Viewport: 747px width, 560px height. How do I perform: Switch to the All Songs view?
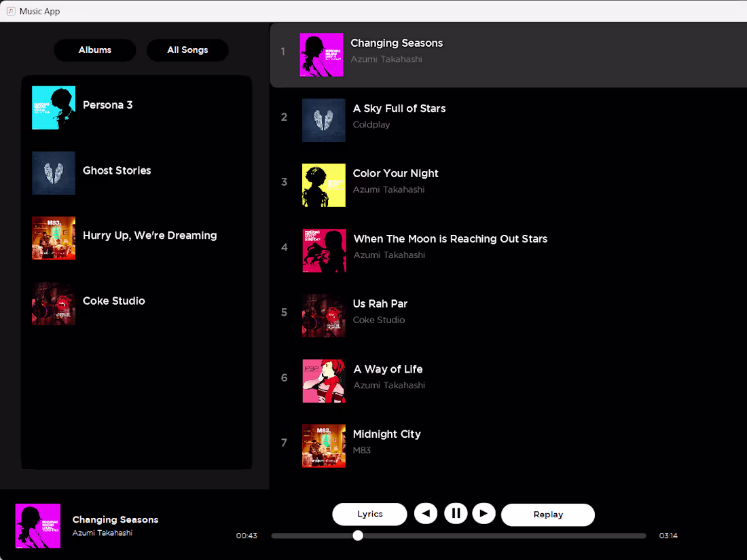187,50
